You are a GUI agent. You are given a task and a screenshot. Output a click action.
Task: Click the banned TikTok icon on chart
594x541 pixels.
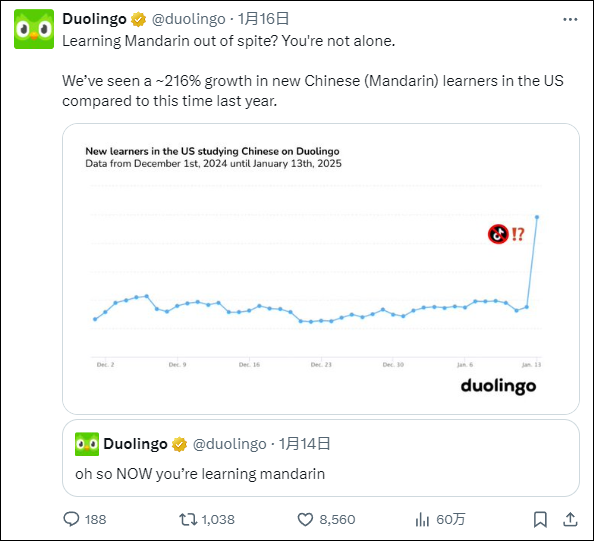(498, 234)
